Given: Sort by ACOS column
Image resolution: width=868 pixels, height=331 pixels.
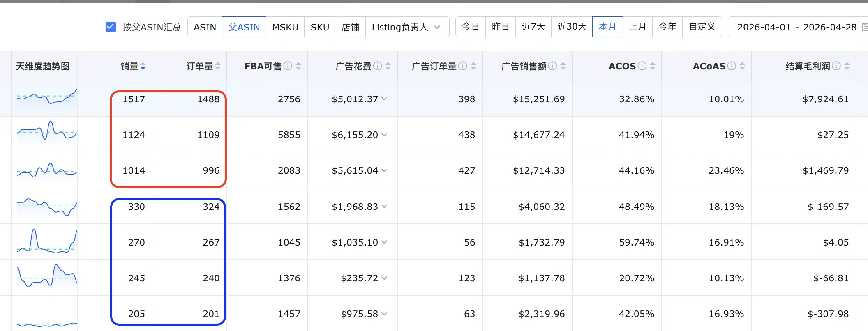Looking at the screenshot, I should [653, 66].
